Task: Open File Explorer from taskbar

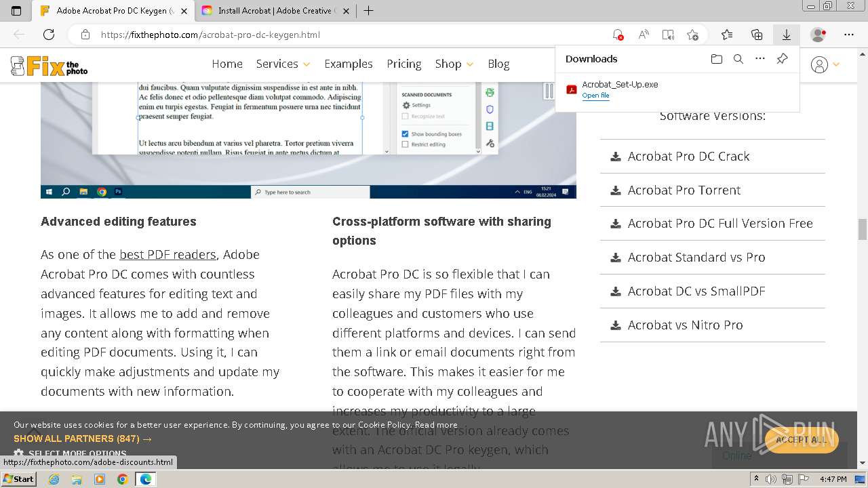Action: pos(77,479)
